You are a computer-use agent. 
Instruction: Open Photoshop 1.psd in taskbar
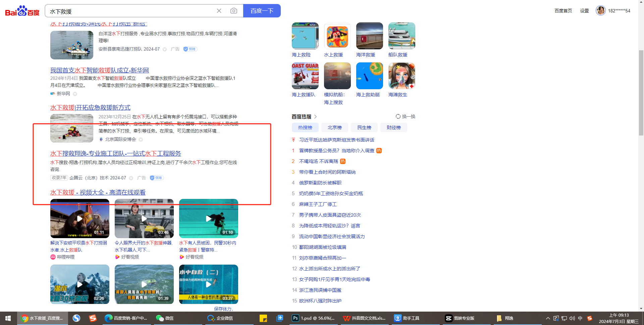coord(313,318)
